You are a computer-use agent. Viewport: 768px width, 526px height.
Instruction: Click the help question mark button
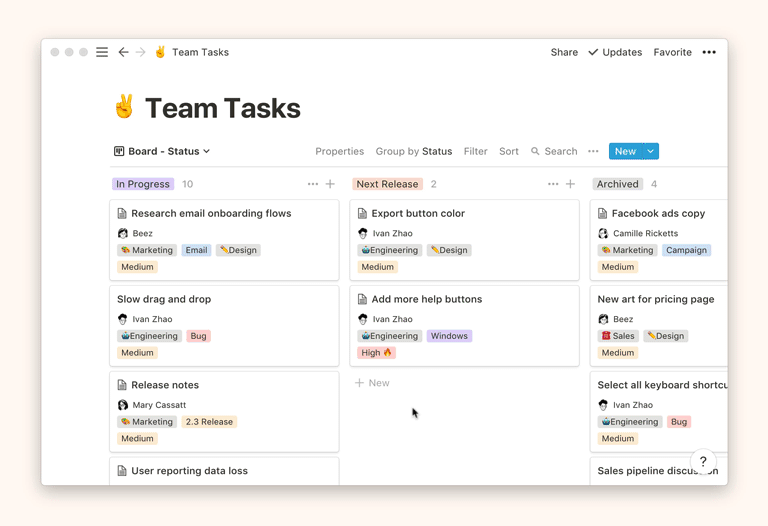[703, 461]
